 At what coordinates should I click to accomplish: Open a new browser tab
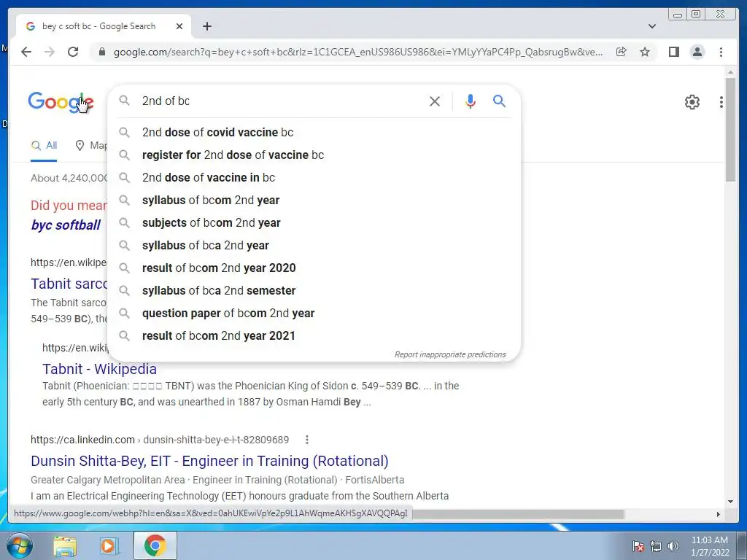tap(206, 26)
